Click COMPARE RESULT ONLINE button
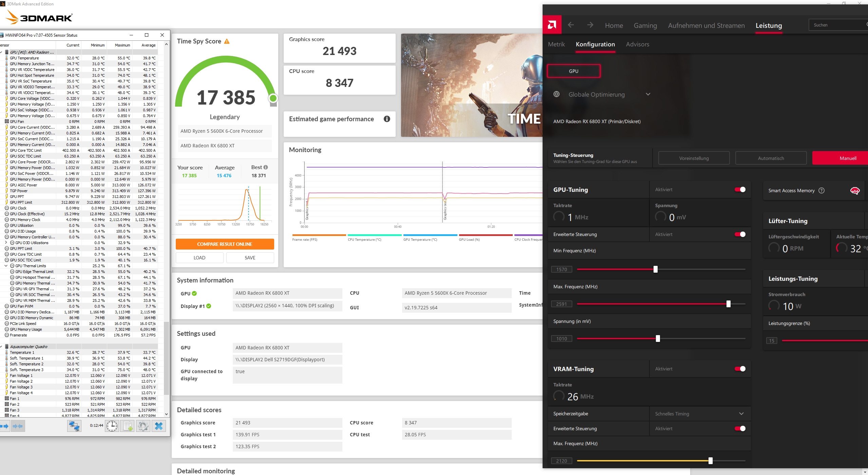Image resolution: width=868 pixels, height=475 pixels. coord(225,244)
